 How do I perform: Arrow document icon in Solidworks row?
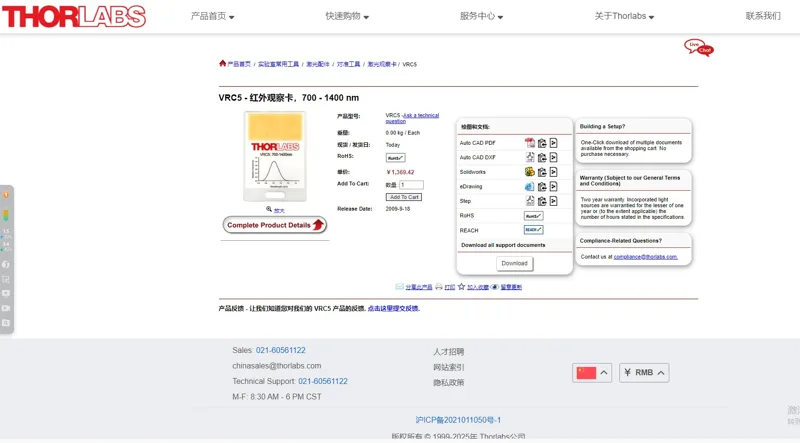554,171
